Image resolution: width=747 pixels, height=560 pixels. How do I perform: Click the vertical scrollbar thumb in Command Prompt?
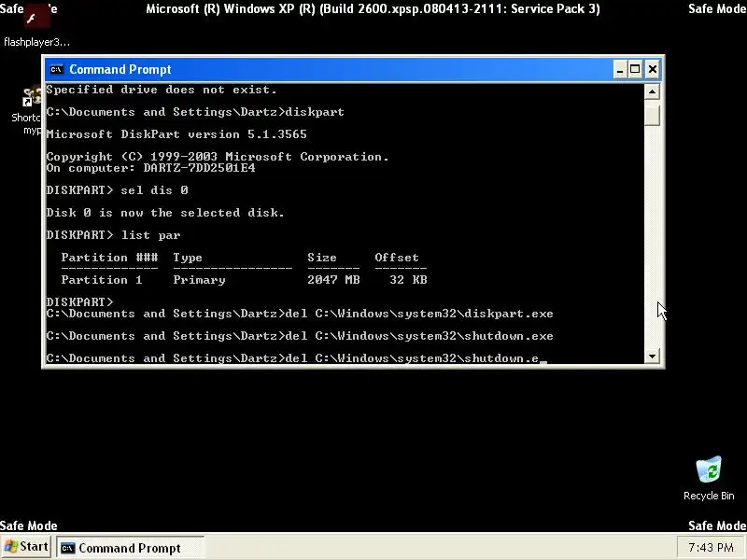click(x=652, y=116)
